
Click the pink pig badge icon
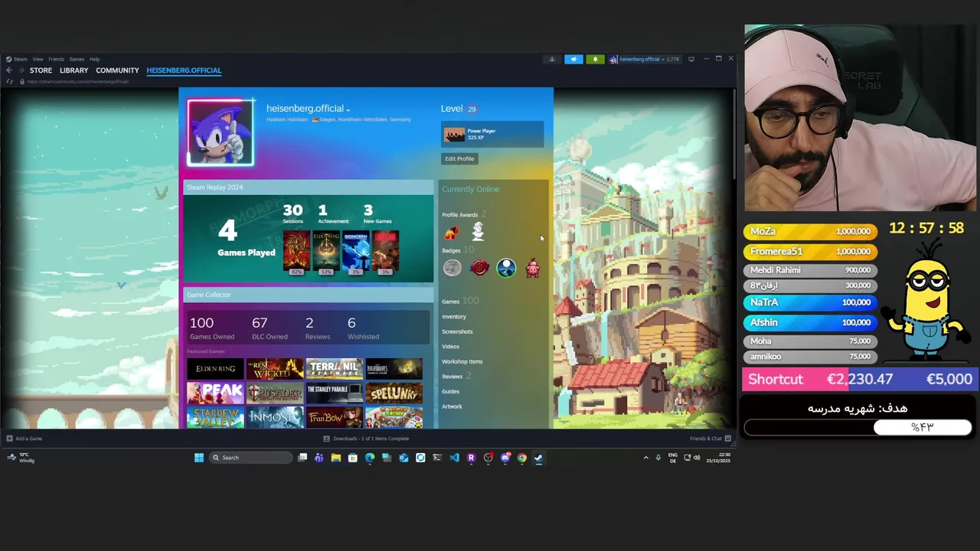533,268
